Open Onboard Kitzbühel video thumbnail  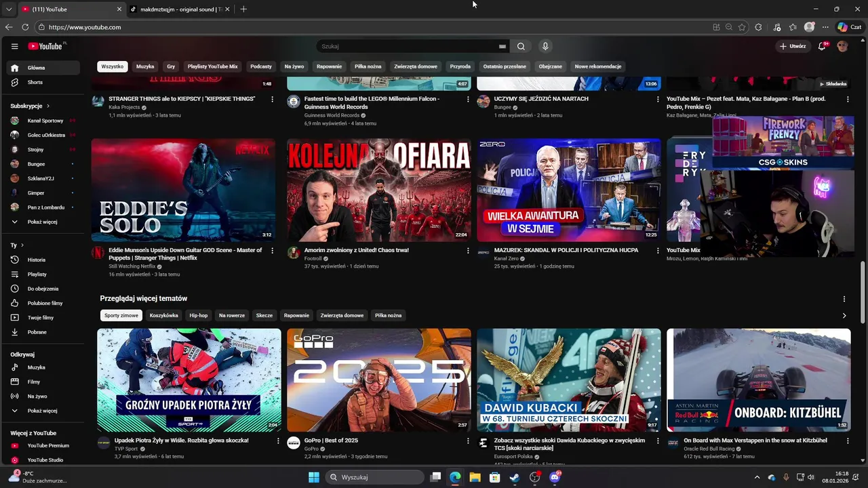point(759,380)
